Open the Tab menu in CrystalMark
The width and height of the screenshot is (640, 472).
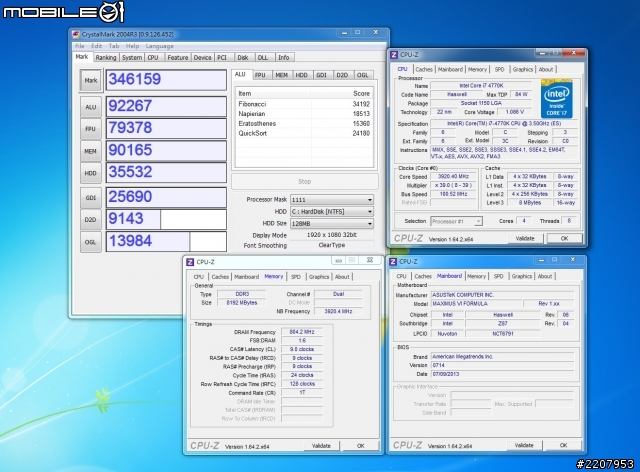(114, 46)
